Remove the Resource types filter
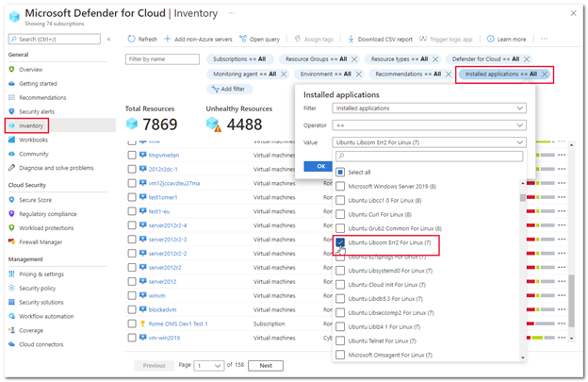Screen dimensions: 588x382 435,59
